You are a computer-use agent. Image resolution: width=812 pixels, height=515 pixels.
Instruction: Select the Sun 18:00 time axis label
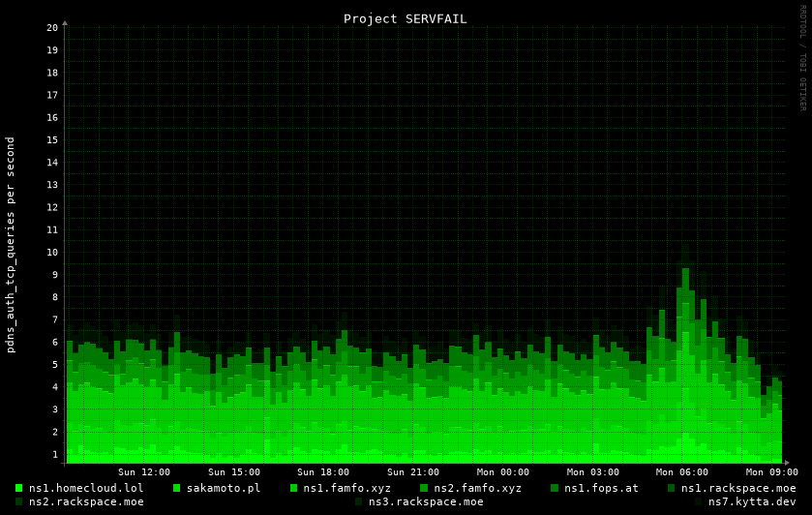pyautogui.click(x=323, y=472)
